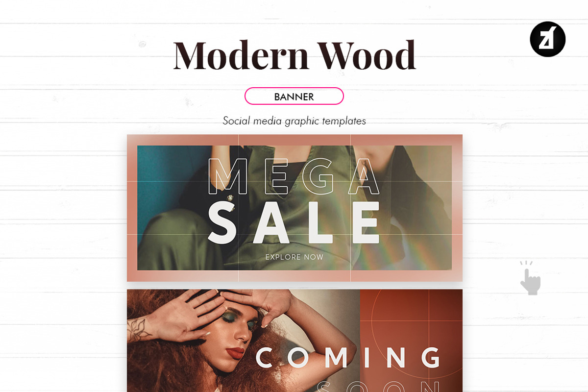588x392 pixels.
Task: Click the grey pointing hand icon
Action: pos(530,278)
